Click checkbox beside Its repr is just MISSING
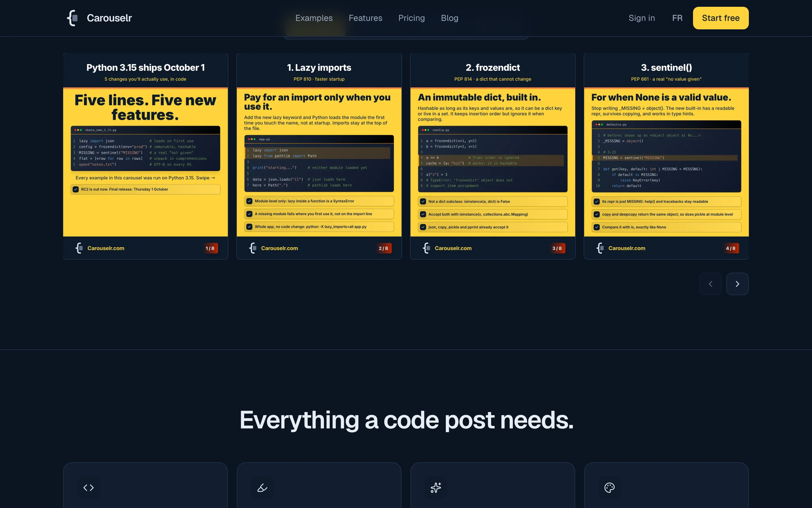This screenshot has width=812, height=508. click(597, 201)
